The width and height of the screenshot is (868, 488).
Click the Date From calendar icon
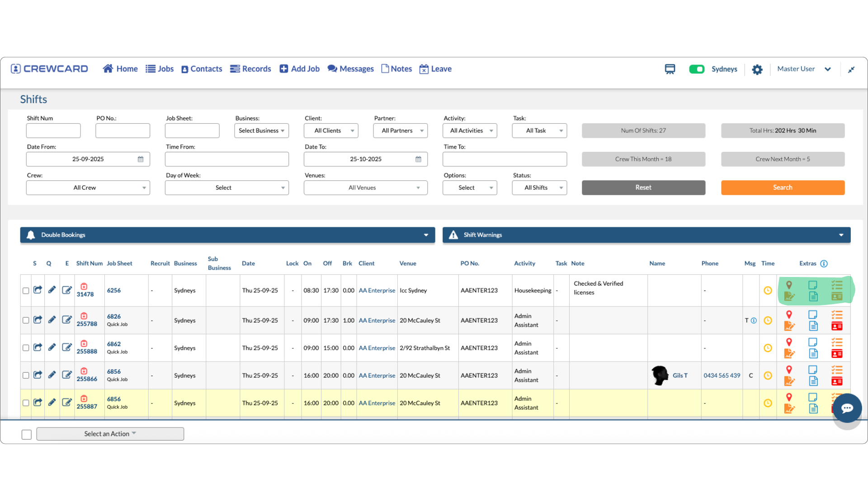141,159
